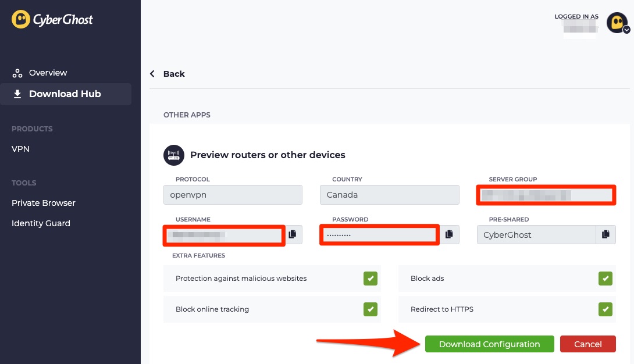Click the Password field
The width and height of the screenshot is (634, 364).
pos(379,235)
